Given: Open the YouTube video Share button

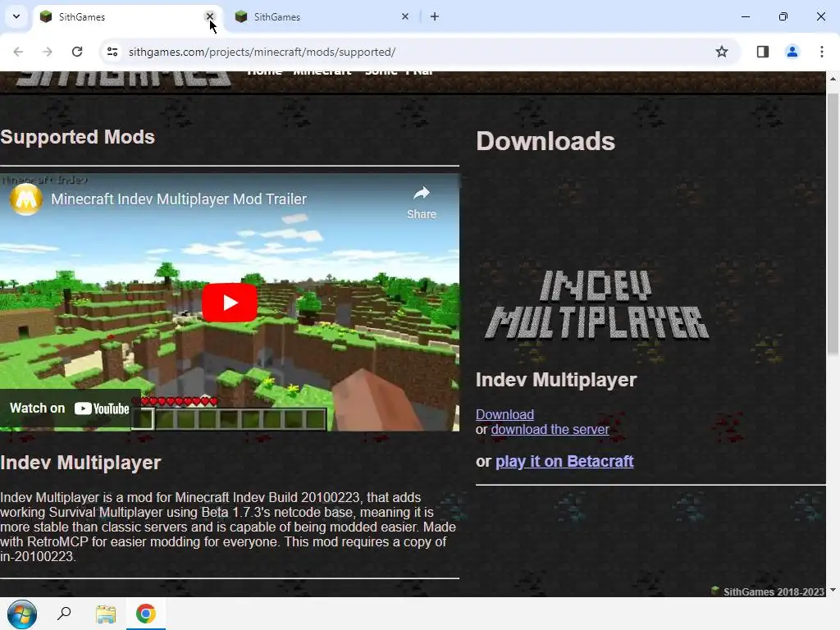Looking at the screenshot, I should pos(422,203).
